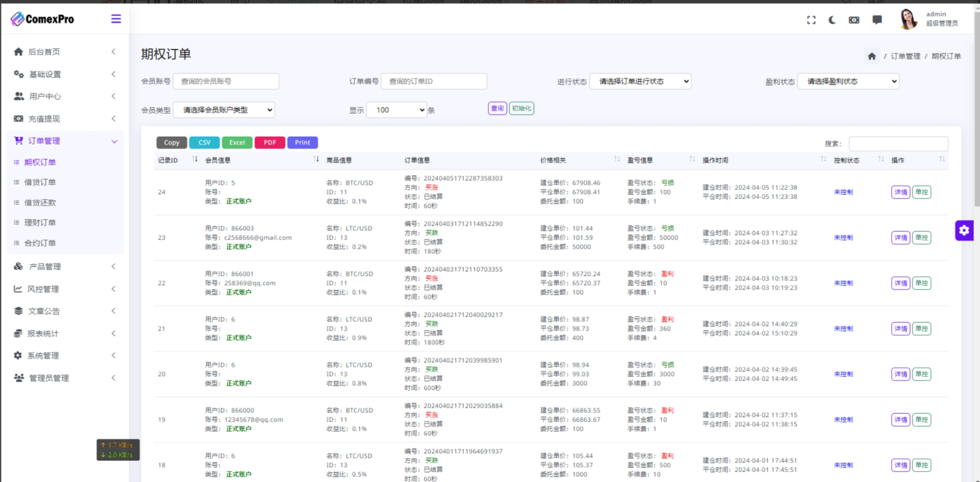Select 合约订单 in the sidebar submenu
980x482 pixels.
(x=40, y=243)
